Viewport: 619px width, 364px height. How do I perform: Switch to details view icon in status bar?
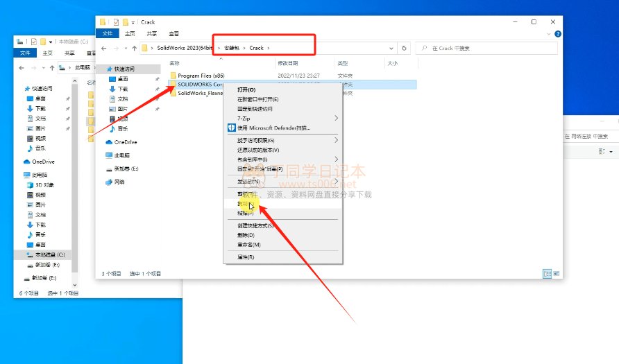547,273
